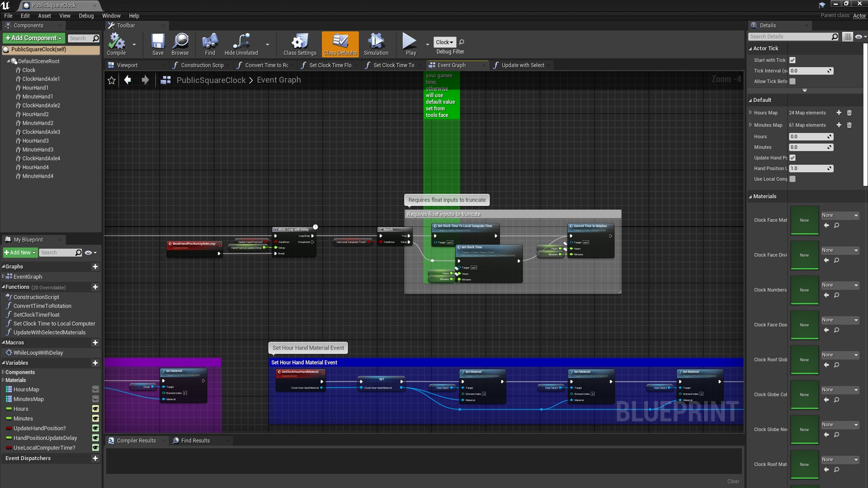Viewport: 868px width, 488px height.
Task: Open Class Settings from the toolbar
Action: pos(299,44)
